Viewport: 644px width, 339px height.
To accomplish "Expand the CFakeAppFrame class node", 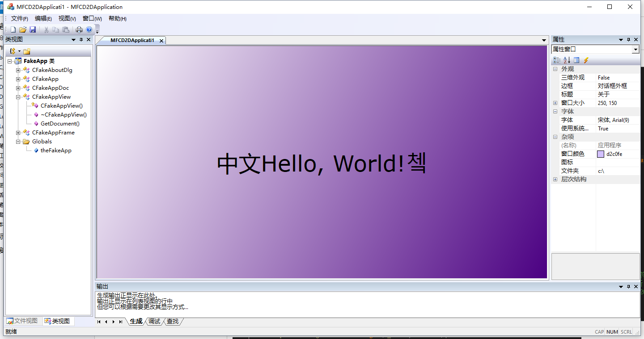I will pyautogui.click(x=18, y=133).
